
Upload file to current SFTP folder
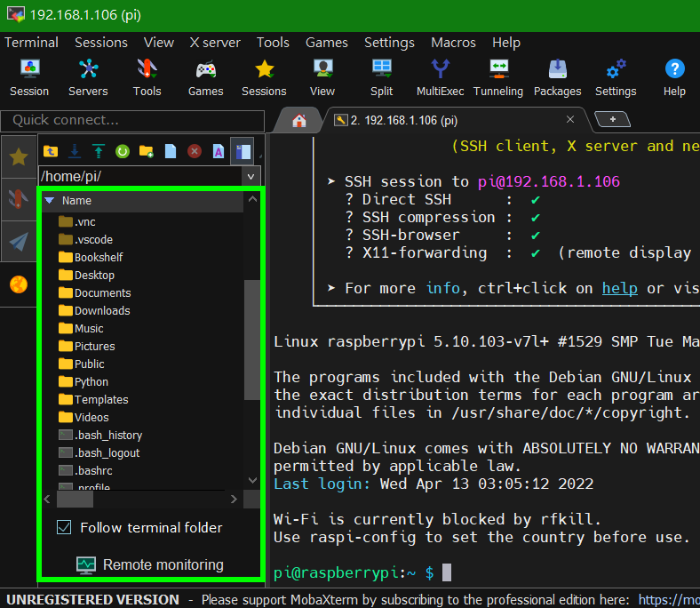(x=99, y=151)
